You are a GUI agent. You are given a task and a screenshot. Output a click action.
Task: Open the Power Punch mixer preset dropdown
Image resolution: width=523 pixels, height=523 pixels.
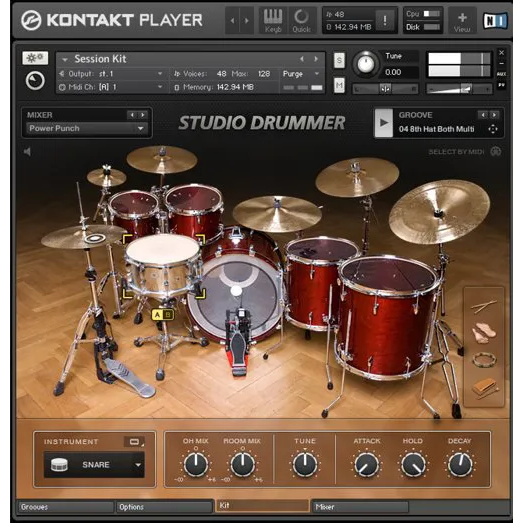point(86,128)
